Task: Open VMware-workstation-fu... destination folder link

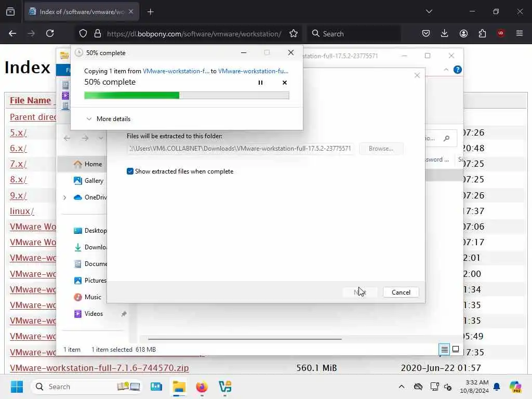Action: pos(253,71)
